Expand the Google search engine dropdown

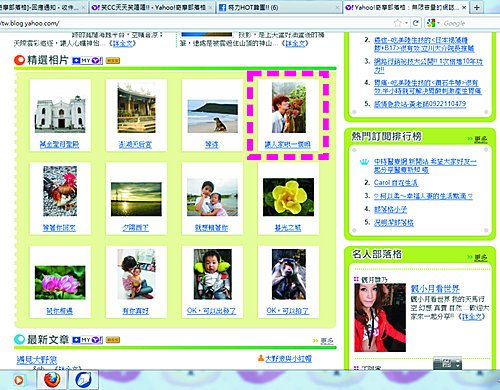tap(433, 23)
